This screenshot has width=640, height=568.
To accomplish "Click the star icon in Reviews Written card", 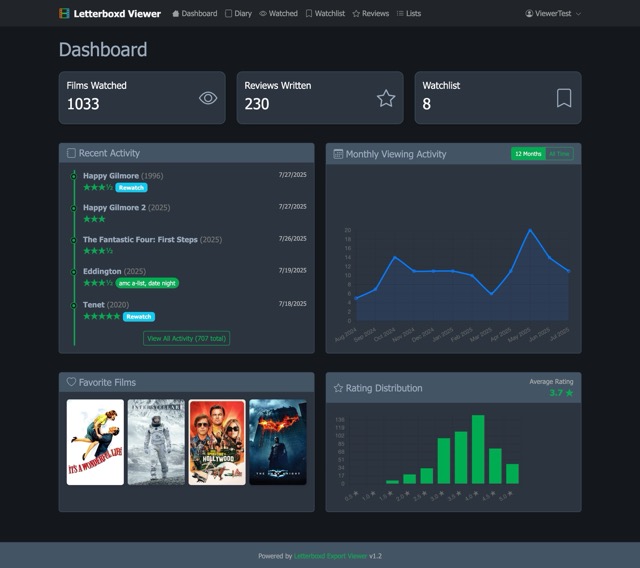I will [x=386, y=98].
